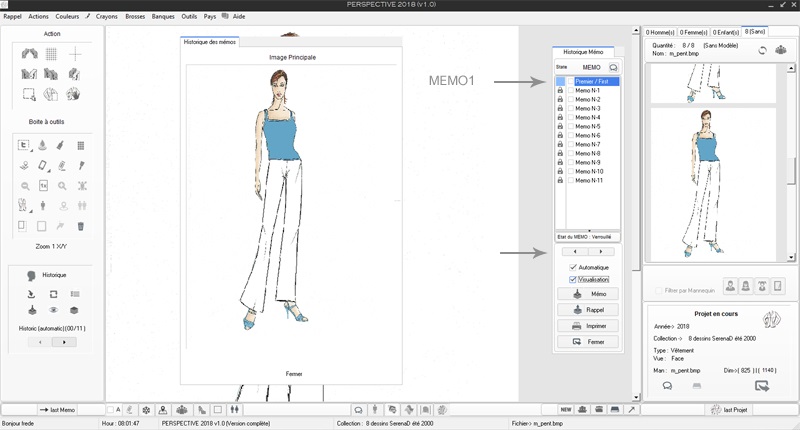Toggle the Automatique checkbox

click(573, 268)
